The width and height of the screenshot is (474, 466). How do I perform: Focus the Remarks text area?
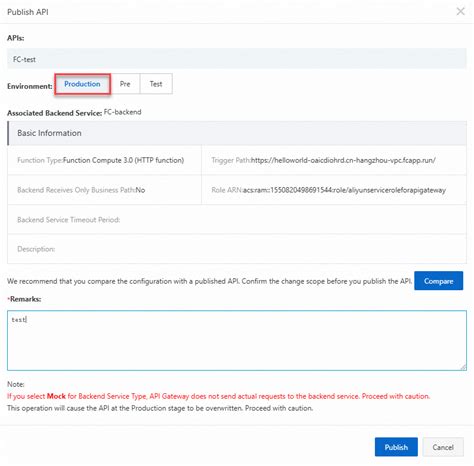237,340
